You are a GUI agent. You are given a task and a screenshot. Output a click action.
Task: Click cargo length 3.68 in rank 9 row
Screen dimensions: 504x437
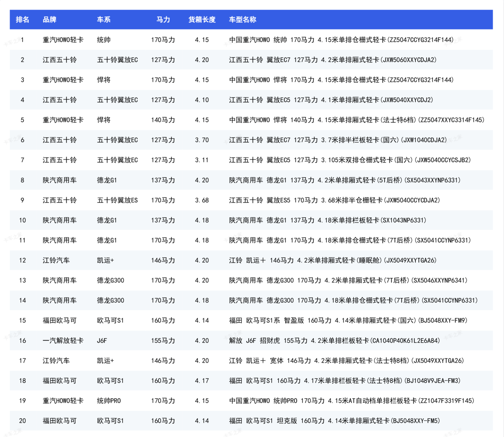202,200
